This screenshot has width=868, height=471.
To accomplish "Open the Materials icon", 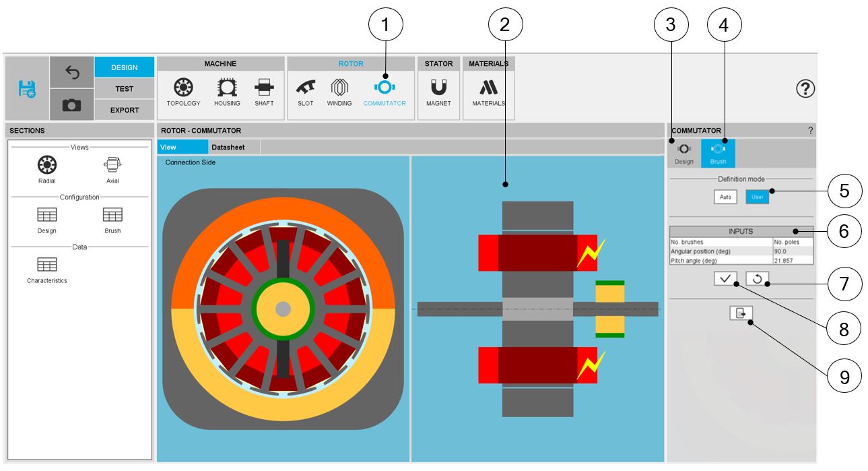I will pos(488,92).
